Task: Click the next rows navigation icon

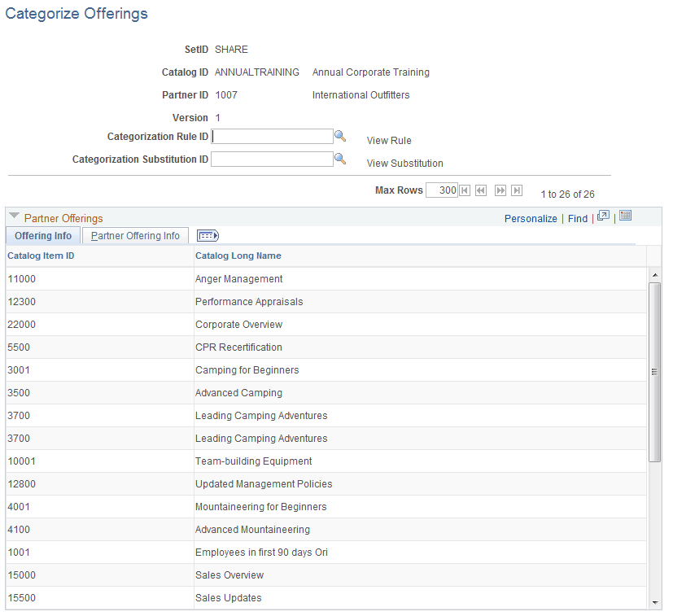Action: coord(500,190)
